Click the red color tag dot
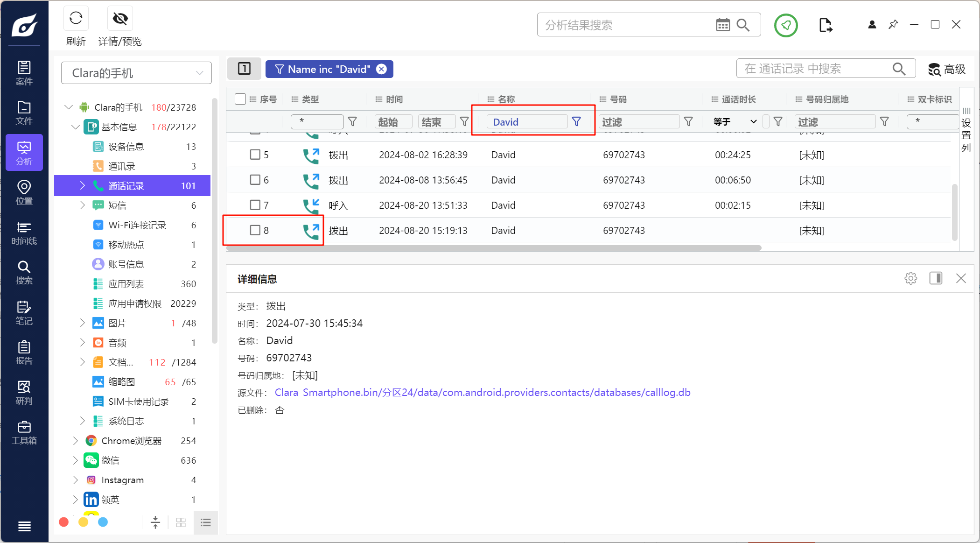Screen dimensions: 980x543 [x=64, y=522]
